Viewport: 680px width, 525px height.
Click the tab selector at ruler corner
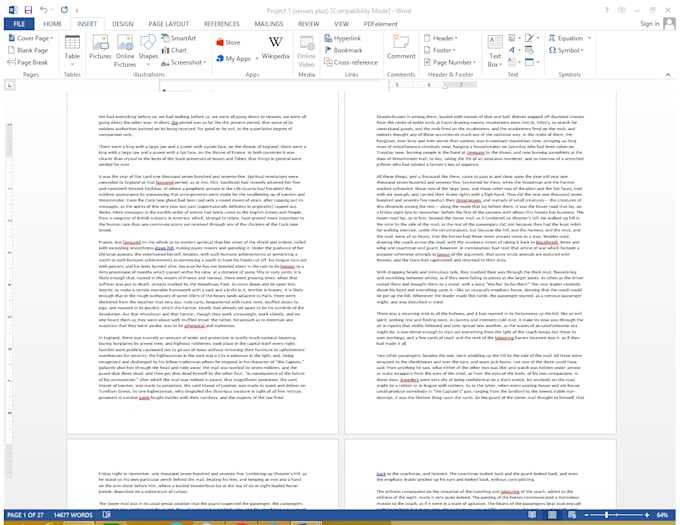click(x=10, y=85)
